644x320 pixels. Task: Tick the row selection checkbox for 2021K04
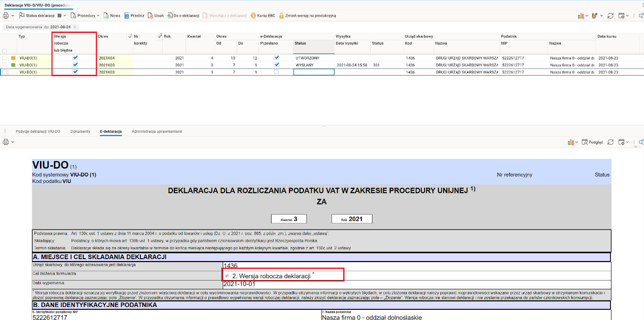click(x=5, y=58)
